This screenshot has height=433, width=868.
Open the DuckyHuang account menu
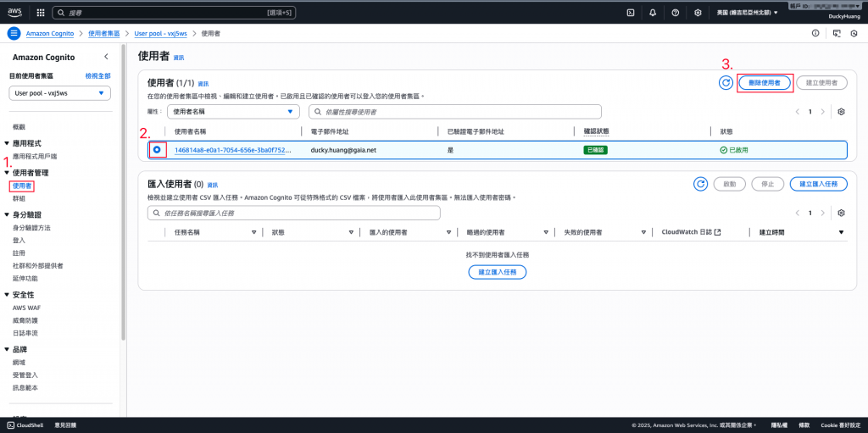[x=843, y=16]
